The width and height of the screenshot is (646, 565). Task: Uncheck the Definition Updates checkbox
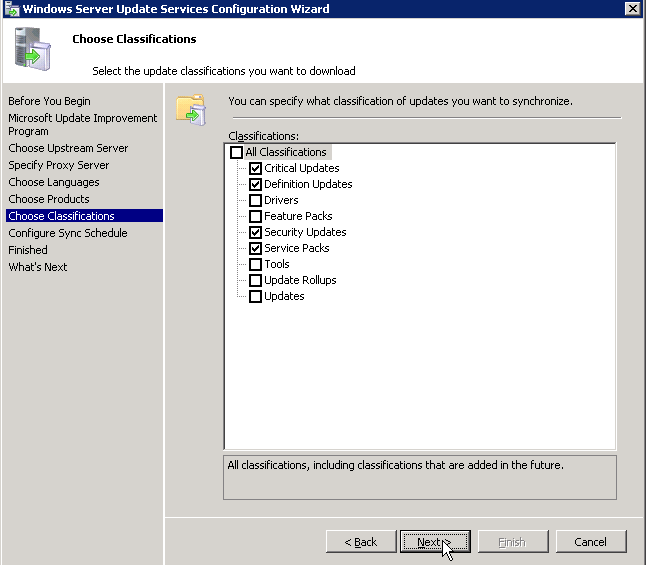coord(255,184)
